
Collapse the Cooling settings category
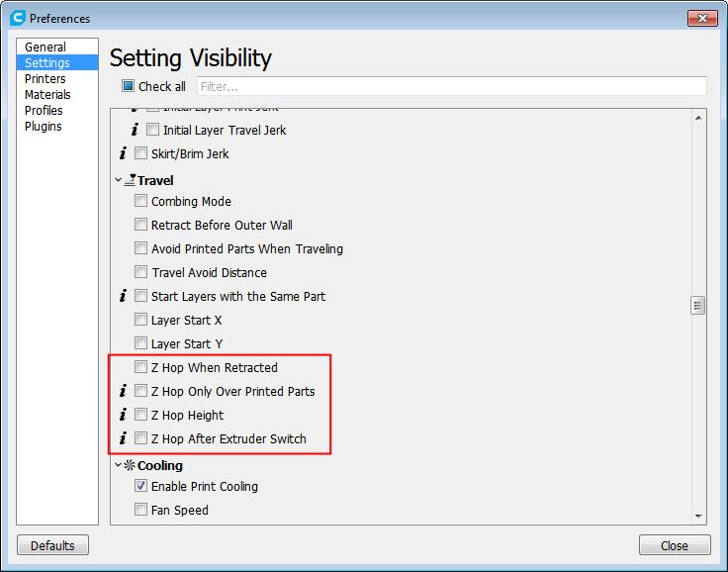(118, 465)
